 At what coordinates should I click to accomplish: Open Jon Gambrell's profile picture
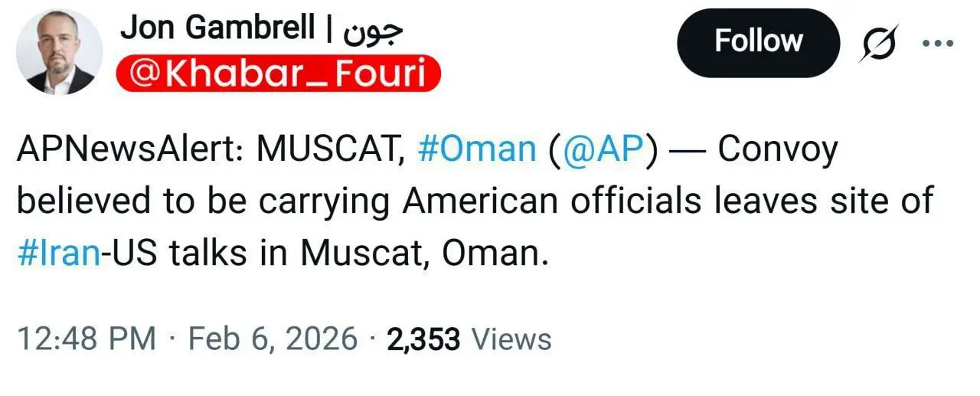pyautogui.click(x=60, y=53)
